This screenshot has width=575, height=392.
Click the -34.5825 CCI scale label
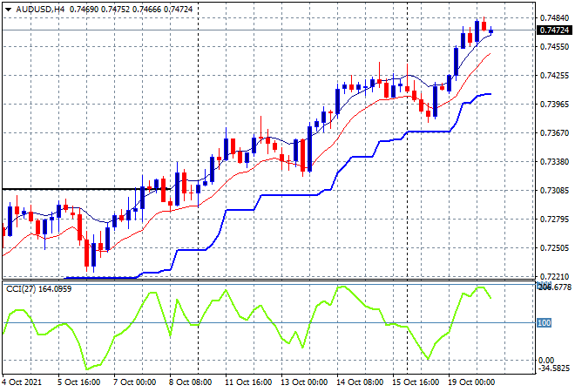[x=553, y=368]
